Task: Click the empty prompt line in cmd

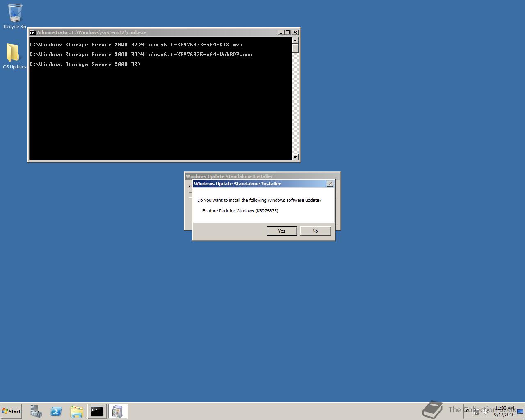Action: [85, 64]
